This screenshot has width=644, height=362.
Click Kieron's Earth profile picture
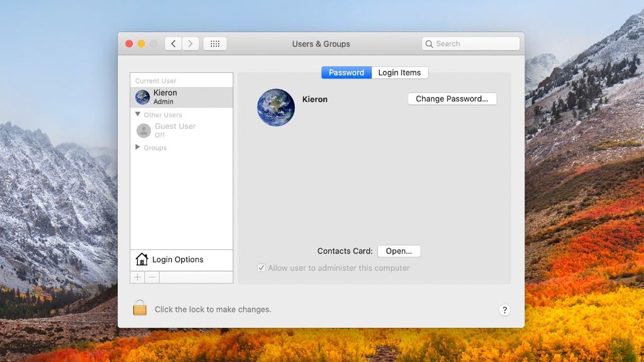tap(275, 107)
